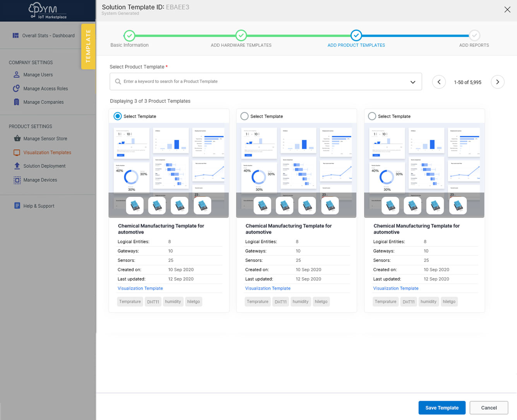The image size is (517, 420).
Task: Click the '1-50 of 5,995' pagination text
Action: [x=467, y=82]
